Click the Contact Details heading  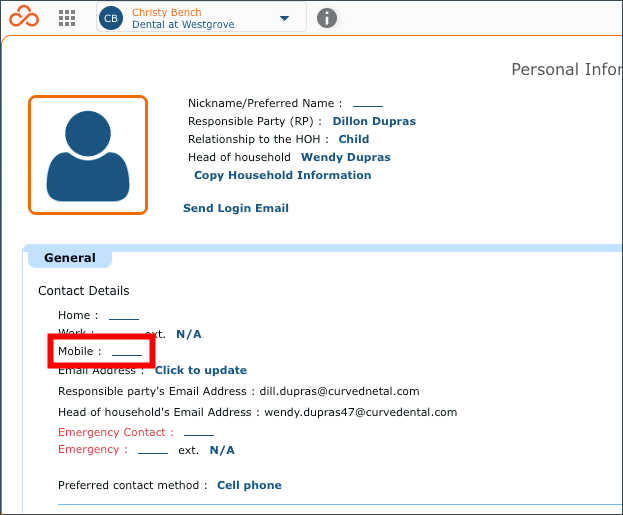click(84, 291)
